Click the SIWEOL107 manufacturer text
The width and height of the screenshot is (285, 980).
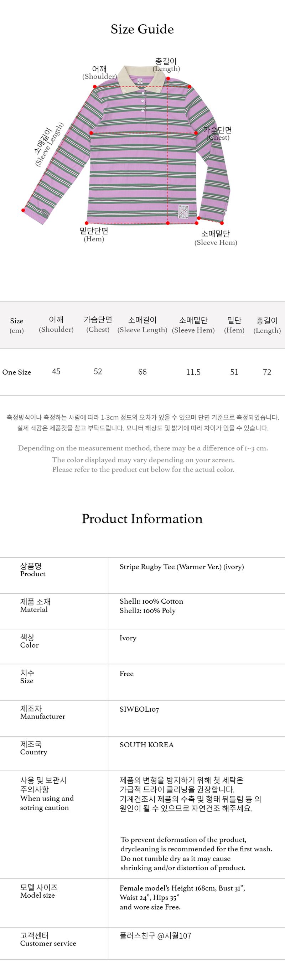point(139,710)
